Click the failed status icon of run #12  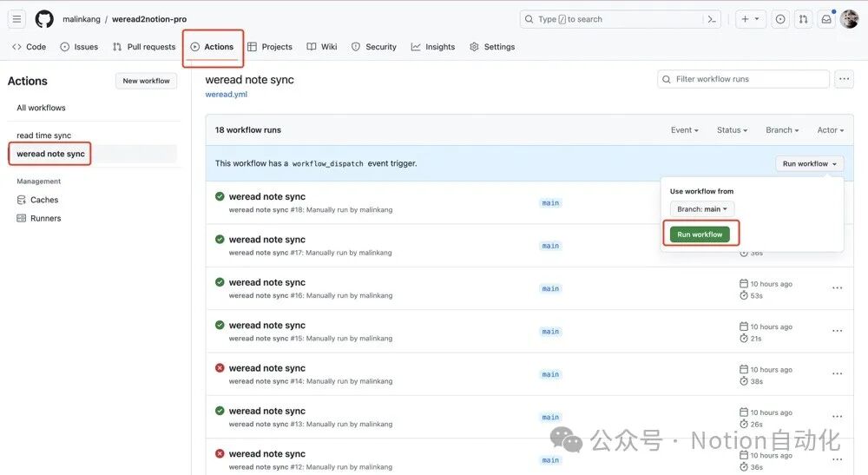point(220,453)
